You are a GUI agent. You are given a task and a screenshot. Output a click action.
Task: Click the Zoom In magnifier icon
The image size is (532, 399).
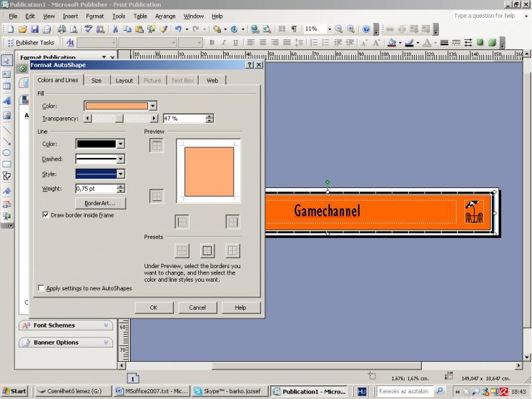[x=351, y=29]
